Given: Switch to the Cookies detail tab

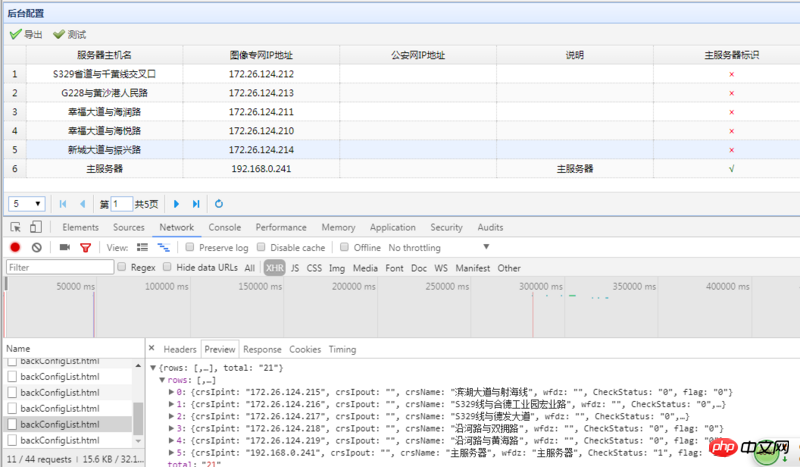Looking at the screenshot, I should pos(305,349).
